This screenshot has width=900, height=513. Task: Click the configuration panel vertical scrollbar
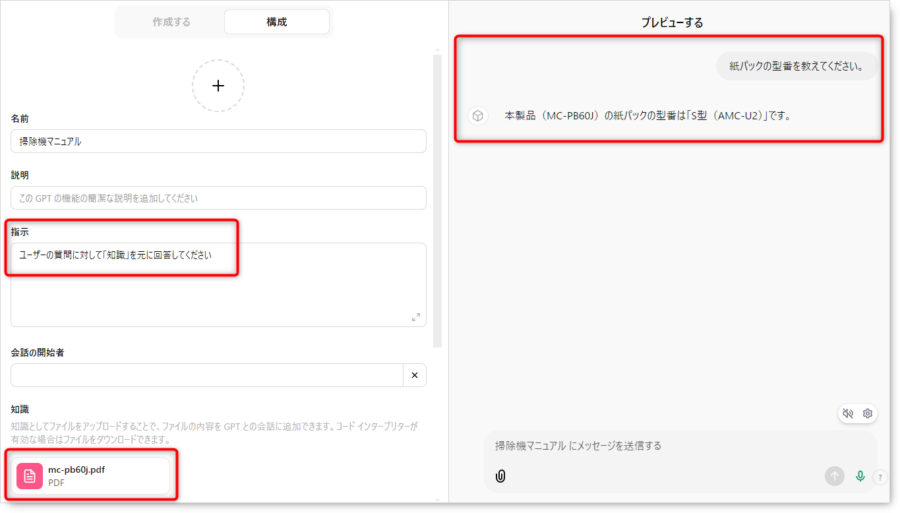tap(436, 200)
